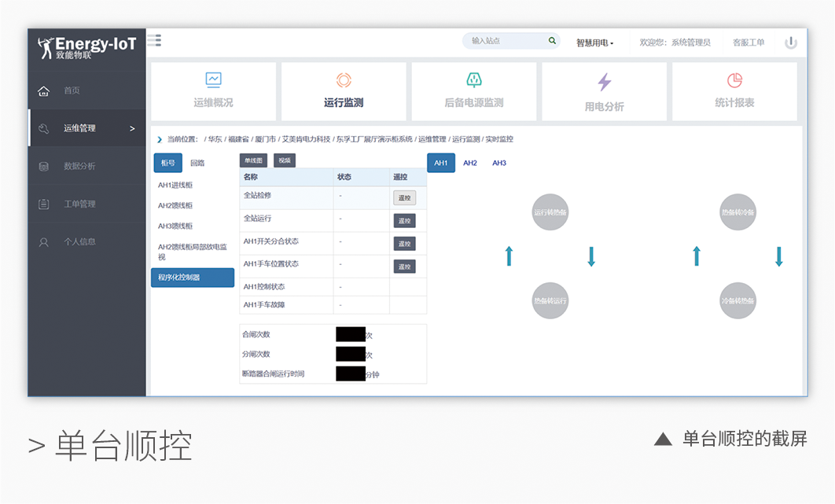Click the 冷备转热备 circle node

(x=738, y=300)
